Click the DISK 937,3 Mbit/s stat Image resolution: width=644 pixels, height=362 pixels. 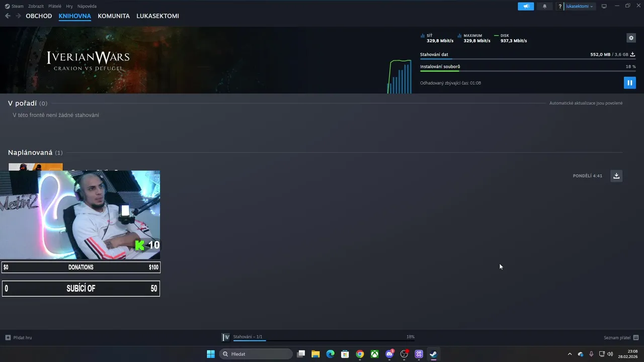pos(511,38)
